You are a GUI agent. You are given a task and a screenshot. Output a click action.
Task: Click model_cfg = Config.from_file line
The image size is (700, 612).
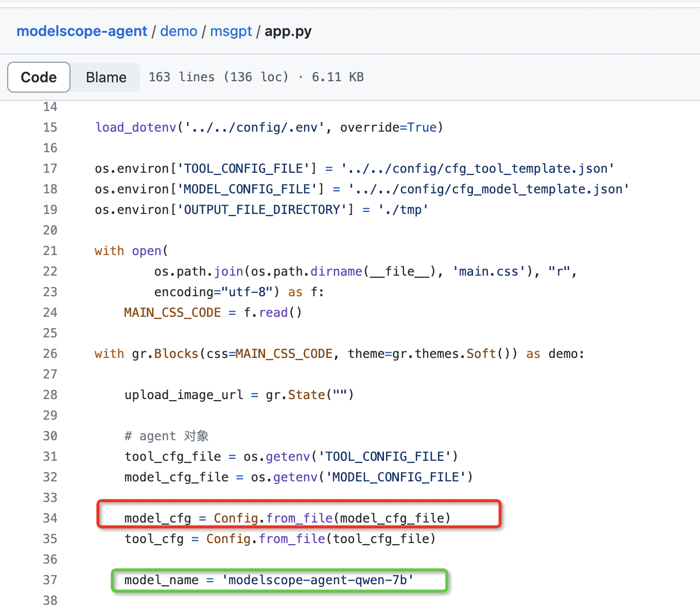288,518
